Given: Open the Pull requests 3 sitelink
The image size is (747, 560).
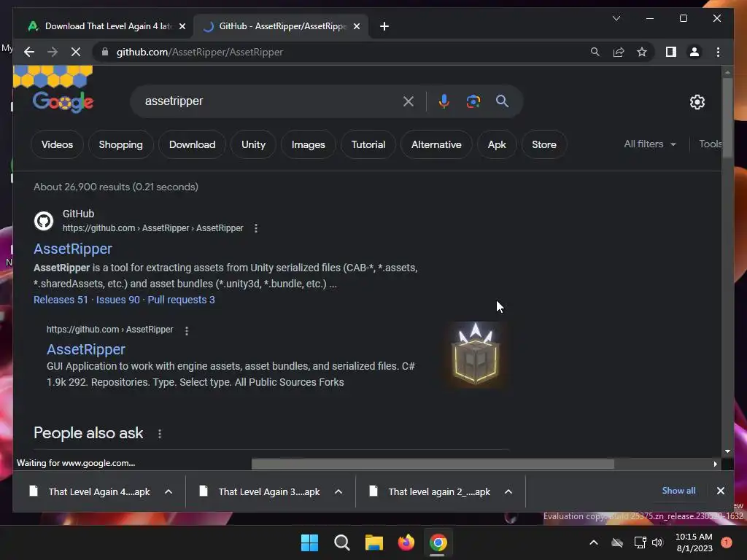Looking at the screenshot, I should [181, 300].
